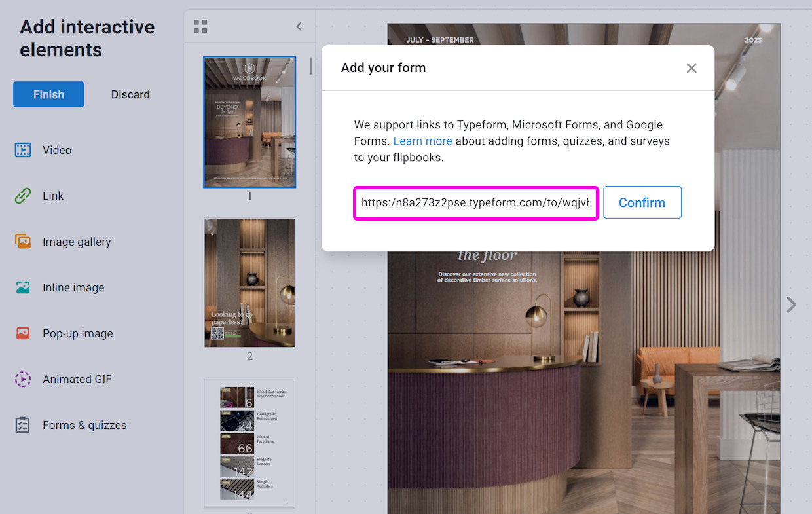The width and height of the screenshot is (812, 514).
Task: Select the Pop-up image icon
Action: 23,333
